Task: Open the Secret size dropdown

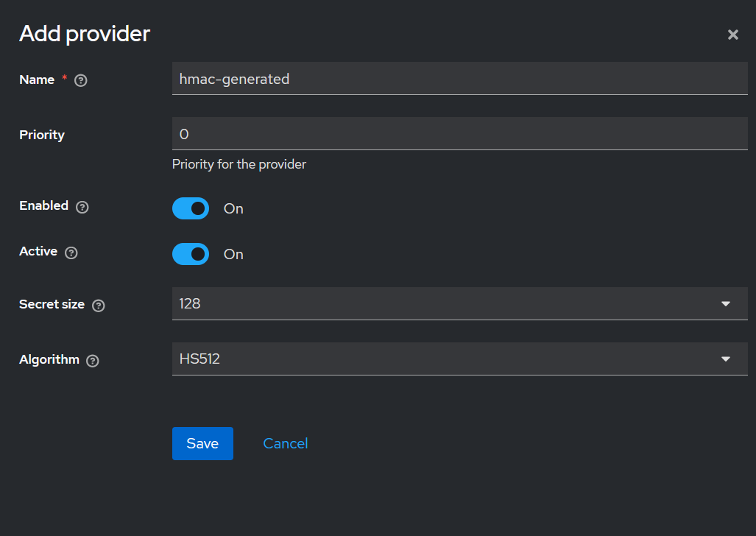Action: point(459,303)
